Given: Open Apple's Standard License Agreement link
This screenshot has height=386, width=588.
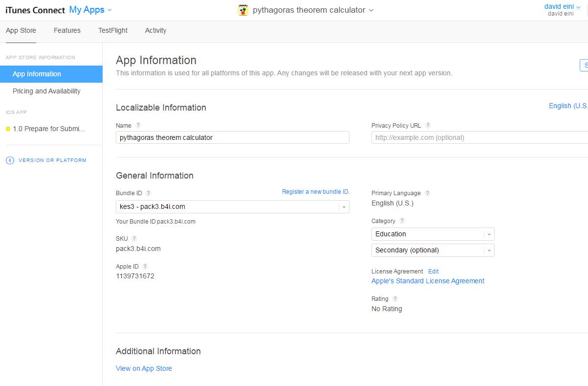Looking at the screenshot, I should (x=428, y=281).
